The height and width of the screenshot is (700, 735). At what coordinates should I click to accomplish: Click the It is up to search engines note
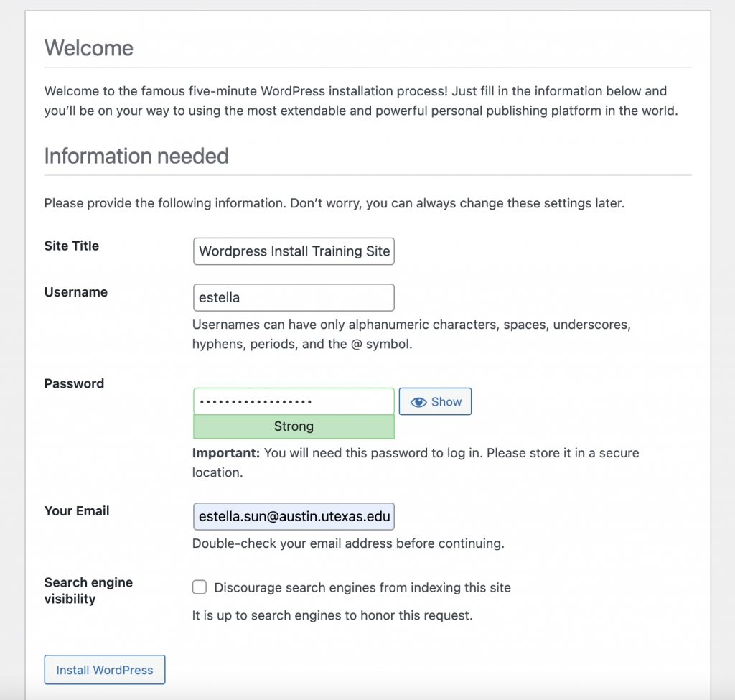click(x=332, y=615)
